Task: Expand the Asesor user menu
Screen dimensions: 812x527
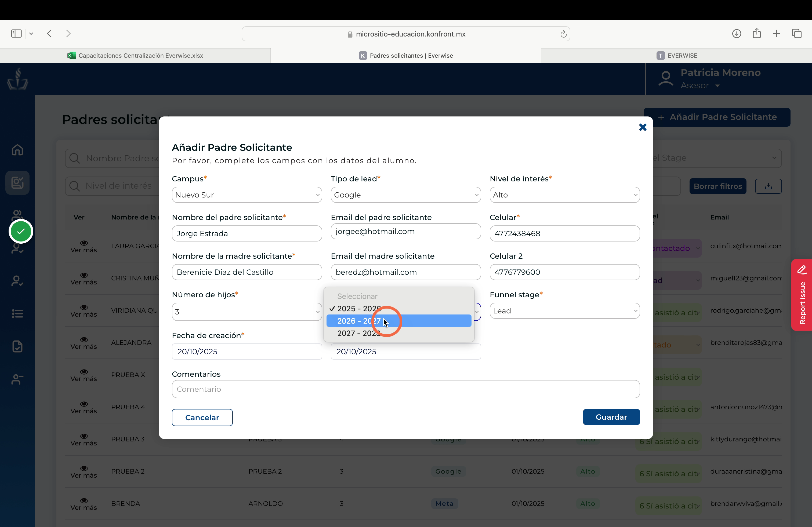Action: [700, 86]
